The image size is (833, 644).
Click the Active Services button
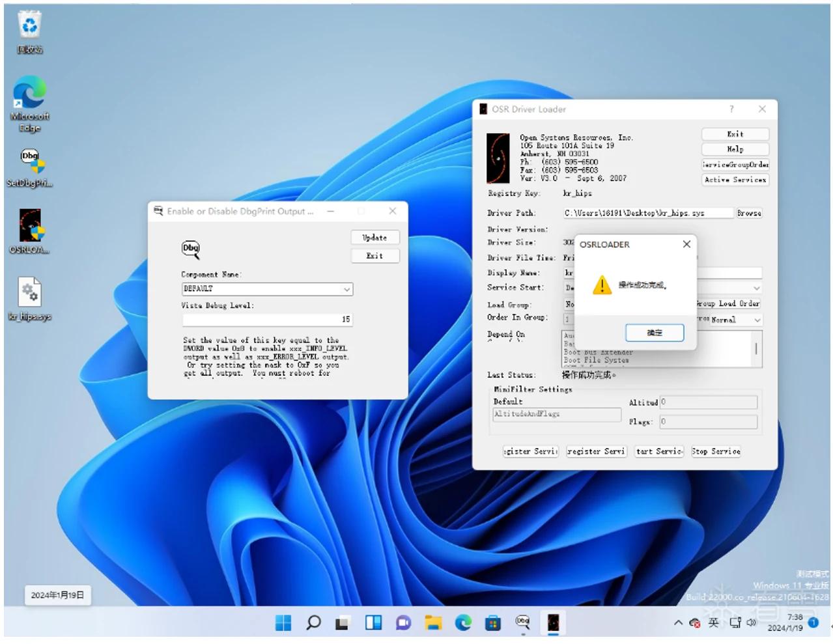[x=735, y=180]
